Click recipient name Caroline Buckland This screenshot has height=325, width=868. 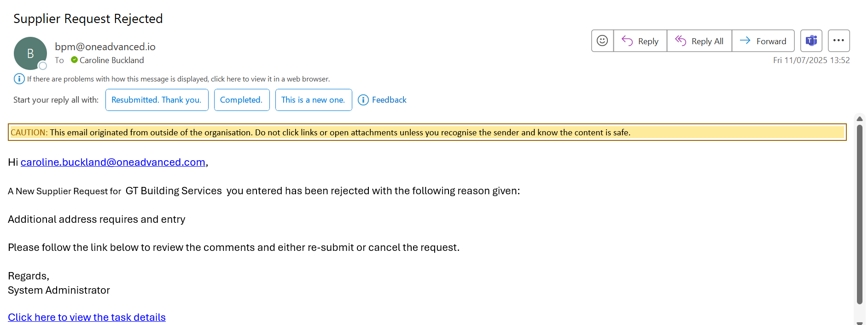point(111,60)
